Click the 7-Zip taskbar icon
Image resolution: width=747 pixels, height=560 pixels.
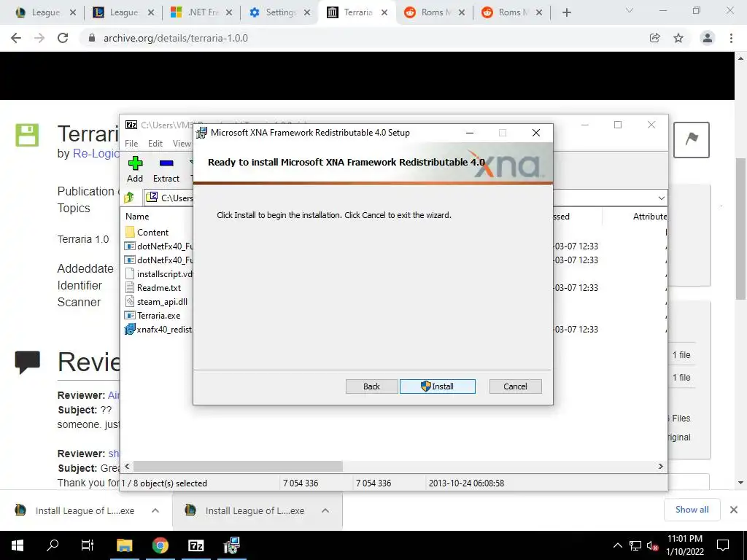[196, 545]
